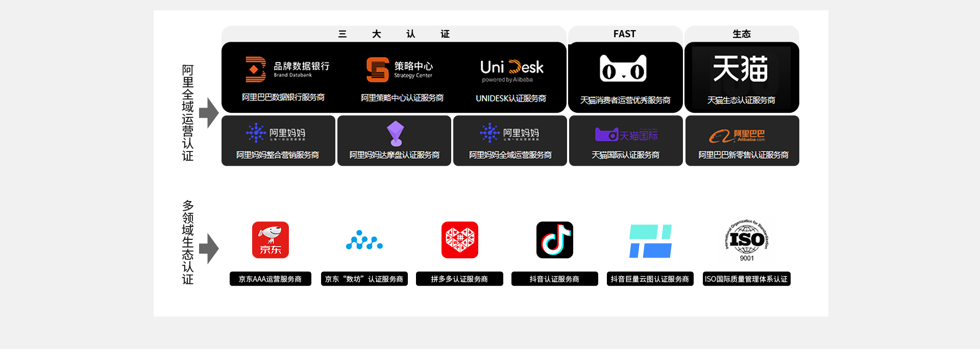The width and height of the screenshot is (980, 349).
Task: Open the 阿里巴巴新零售认证服务商 card
Action: [742, 141]
